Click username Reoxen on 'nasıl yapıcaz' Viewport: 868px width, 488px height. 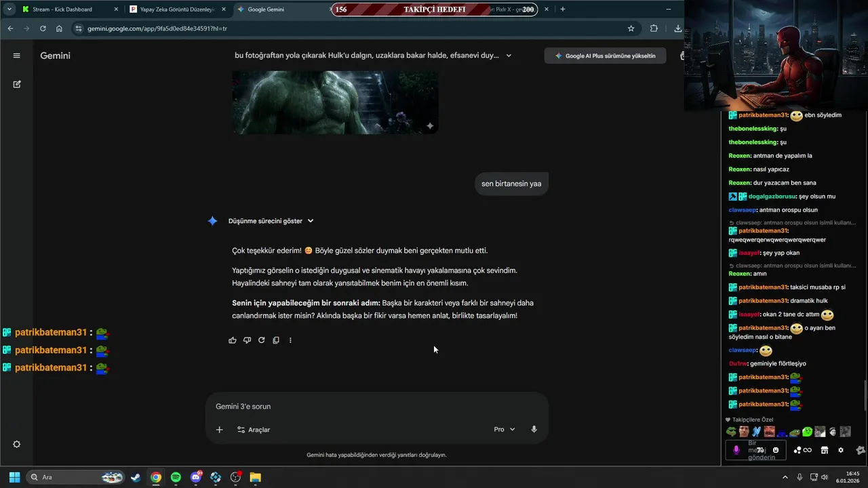coord(740,169)
